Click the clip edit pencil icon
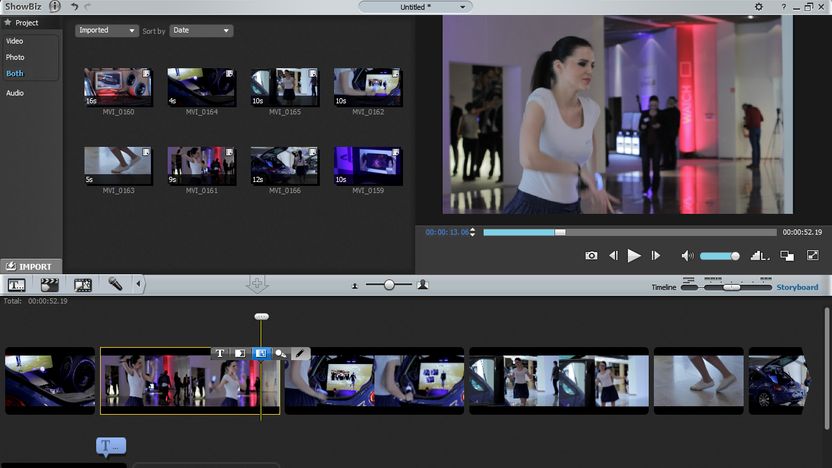 pyautogui.click(x=300, y=353)
